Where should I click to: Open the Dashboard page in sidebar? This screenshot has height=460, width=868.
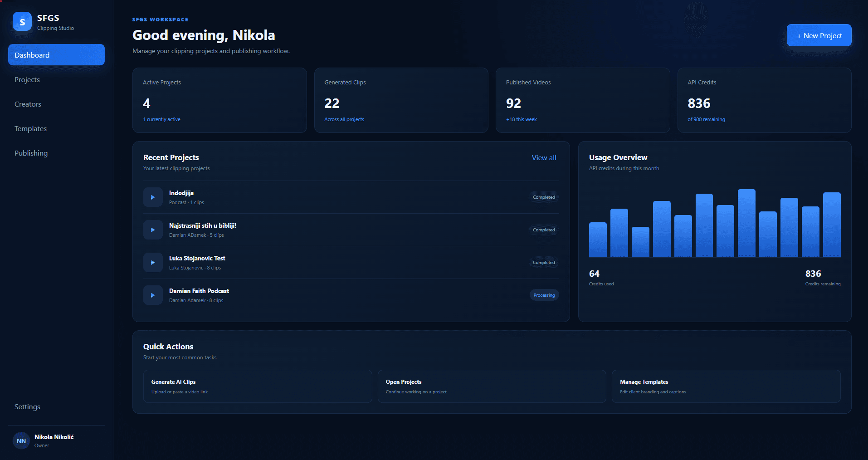coord(56,55)
